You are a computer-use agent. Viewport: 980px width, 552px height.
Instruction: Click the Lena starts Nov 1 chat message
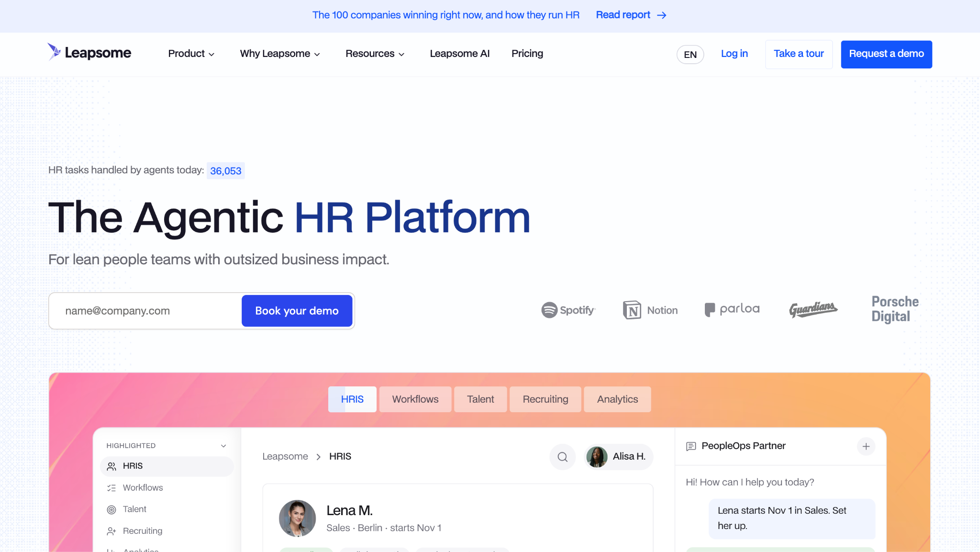[x=792, y=518]
